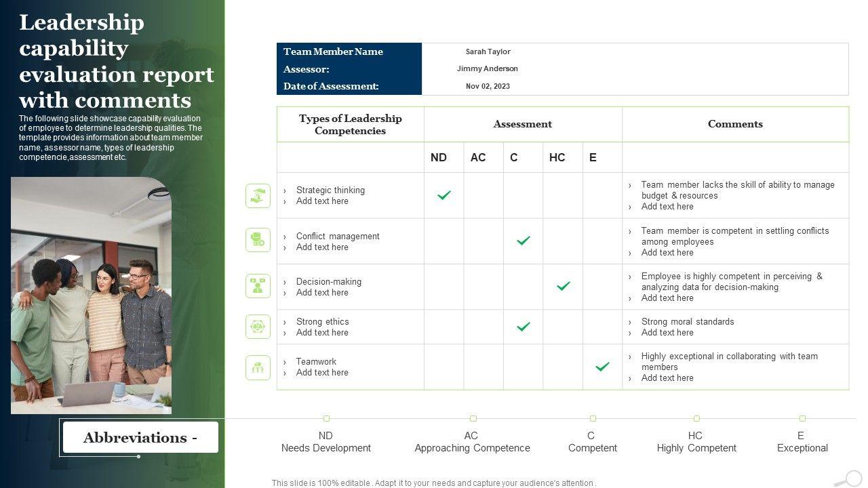This screenshot has height=488, width=868.
Task: Select the 'E' column header in the table
Action: pos(593,157)
